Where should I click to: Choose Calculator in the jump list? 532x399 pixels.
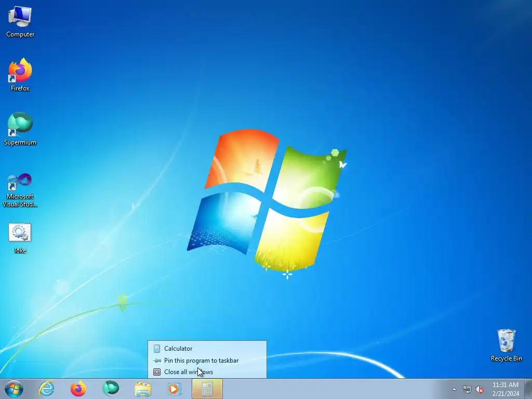207,349
